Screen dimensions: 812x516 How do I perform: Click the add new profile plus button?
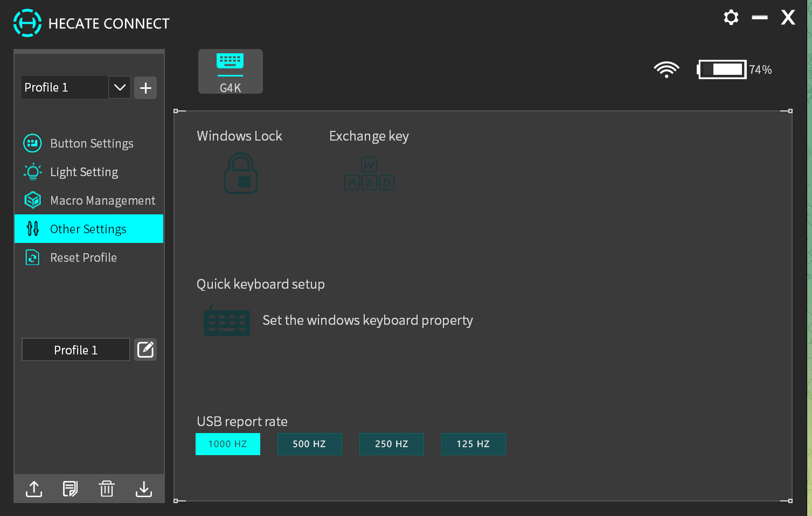point(145,88)
